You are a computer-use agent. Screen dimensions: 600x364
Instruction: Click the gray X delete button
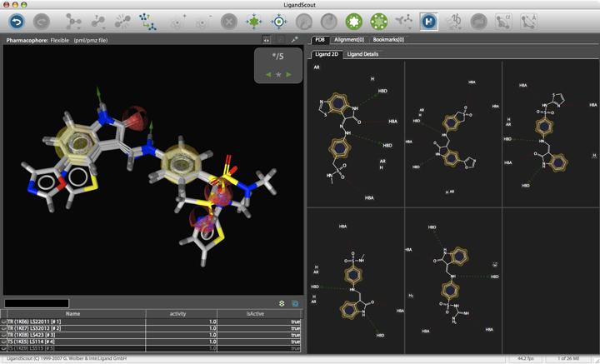(229, 22)
